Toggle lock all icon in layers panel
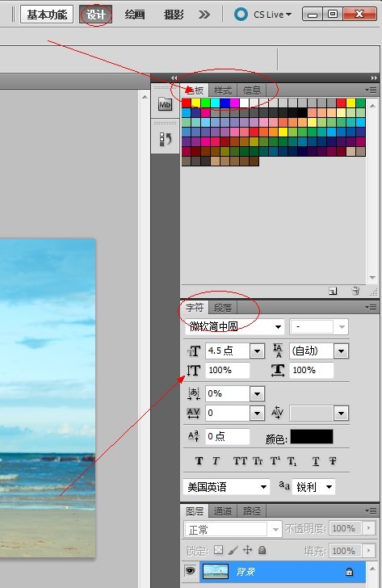 pos(262,550)
